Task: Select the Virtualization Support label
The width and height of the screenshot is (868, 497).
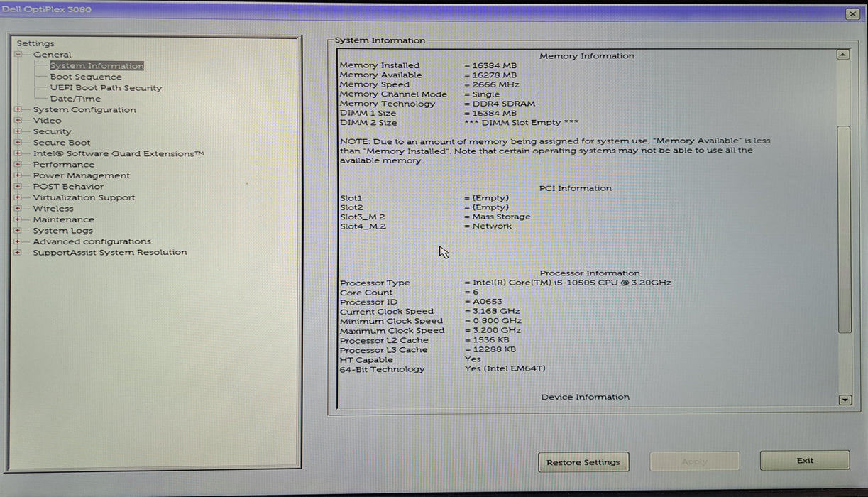Action: pyautogui.click(x=84, y=197)
